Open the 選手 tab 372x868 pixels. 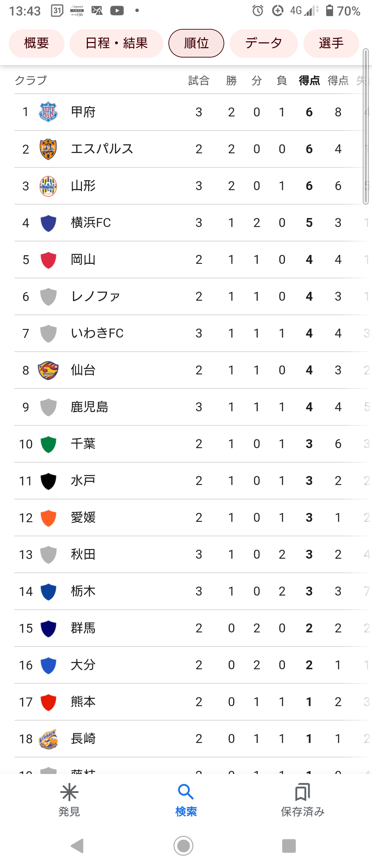click(331, 43)
